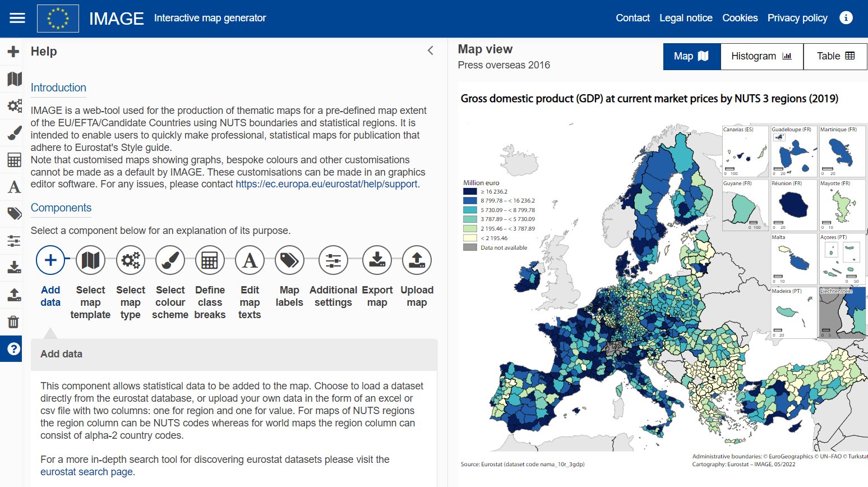This screenshot has width=868, height=487.
Task: Collapse the Help panel with the chevron
Action: coord(430,50)
